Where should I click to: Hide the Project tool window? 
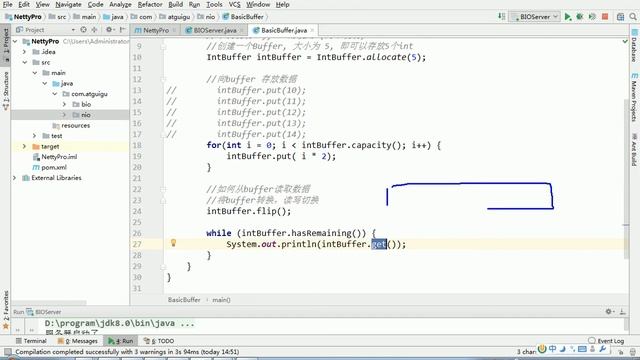122,30
